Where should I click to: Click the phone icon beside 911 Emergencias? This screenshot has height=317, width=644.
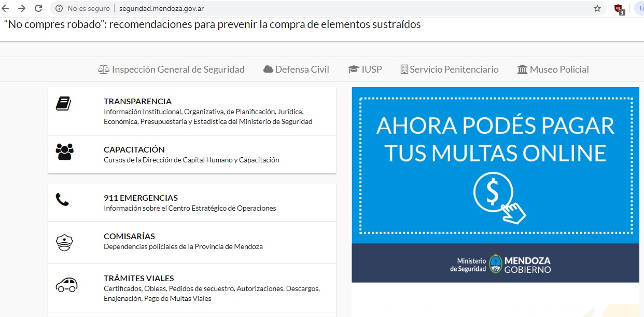[63, 199]
